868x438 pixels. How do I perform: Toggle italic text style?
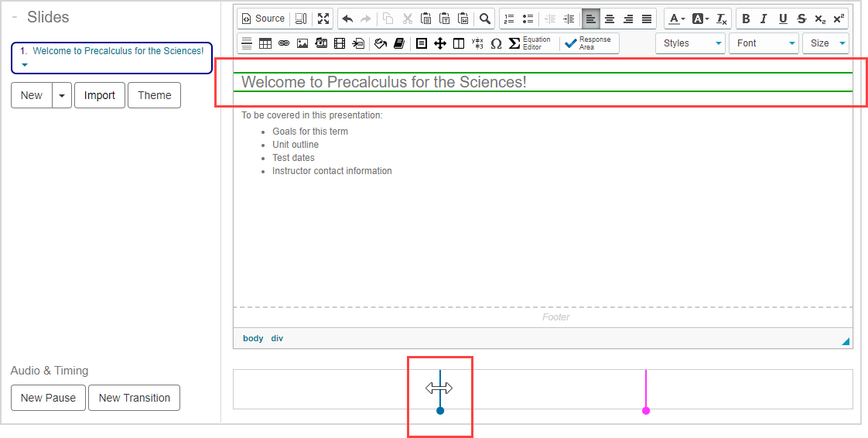click(x=764, y=19)
